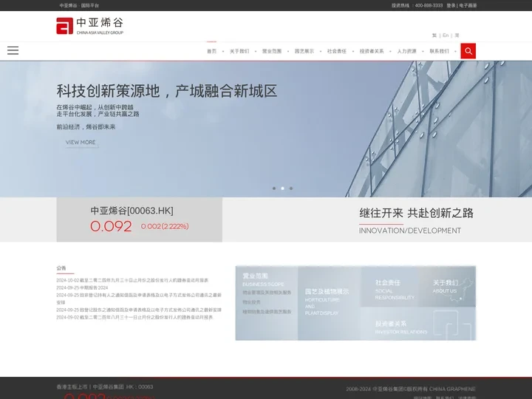Viewport: 532px width, 399px height.
Task: Open the 园艺及植物展示 Horticulture tile
Action: click(x=328, y=303)
